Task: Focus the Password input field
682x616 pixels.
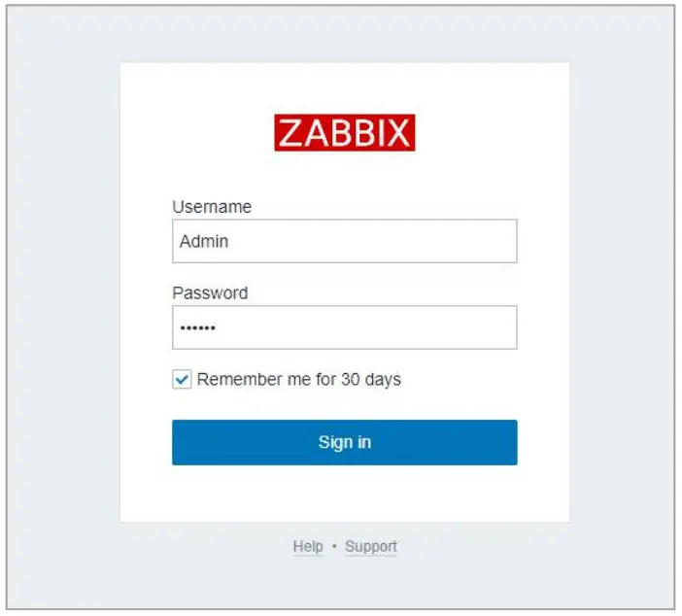Action: tap(345, 327)
